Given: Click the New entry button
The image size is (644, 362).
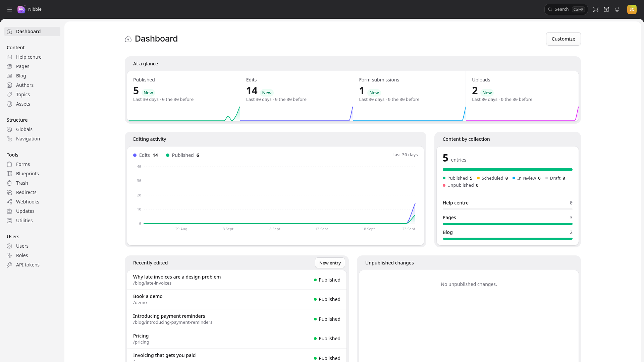Looking at the screenshot, I should (330, 263).
